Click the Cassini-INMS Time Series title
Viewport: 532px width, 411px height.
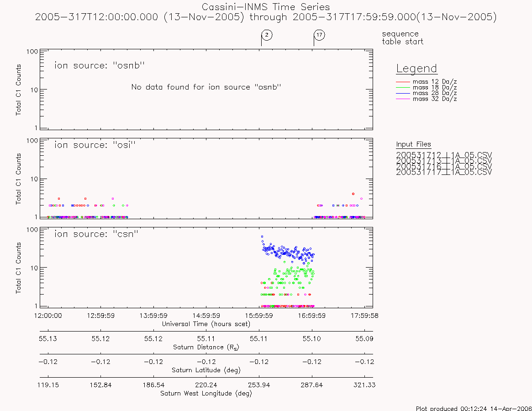[x=266, y=7]
